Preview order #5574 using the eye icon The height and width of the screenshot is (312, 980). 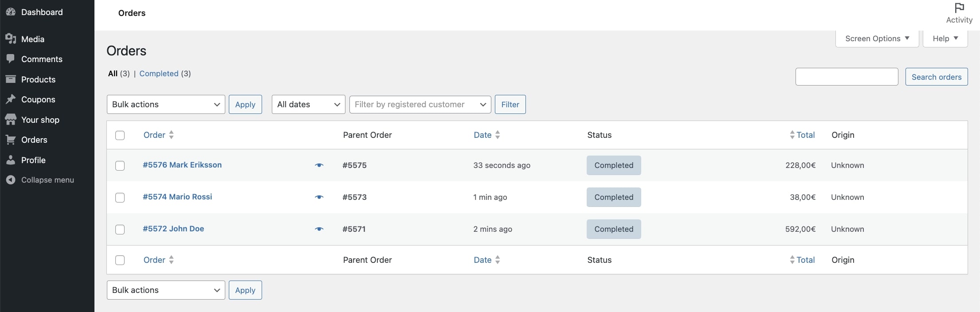[319, 197]
